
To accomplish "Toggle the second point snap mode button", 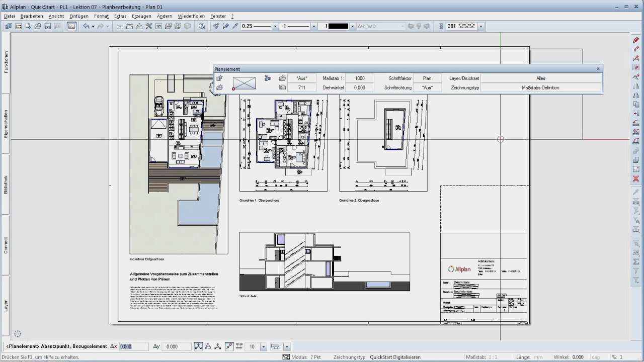I will (x=208, y=346).
